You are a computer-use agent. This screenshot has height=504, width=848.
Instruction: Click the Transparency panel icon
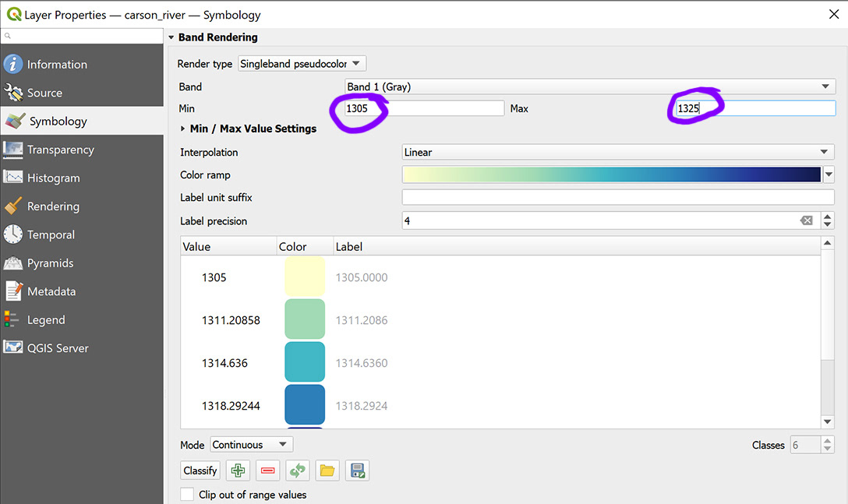13,150
